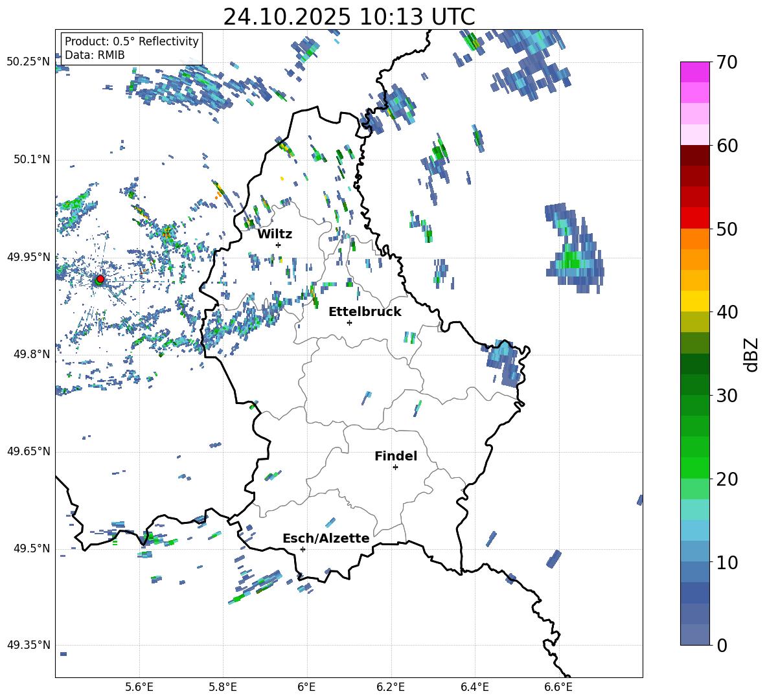Click the 70 tick label on colorbar
The height and width of the screenshot is (700, 767).
[x=727, y=63]
